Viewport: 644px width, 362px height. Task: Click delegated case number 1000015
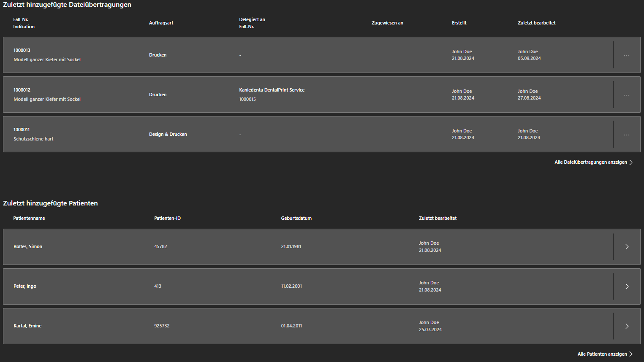tap(247, 99)
